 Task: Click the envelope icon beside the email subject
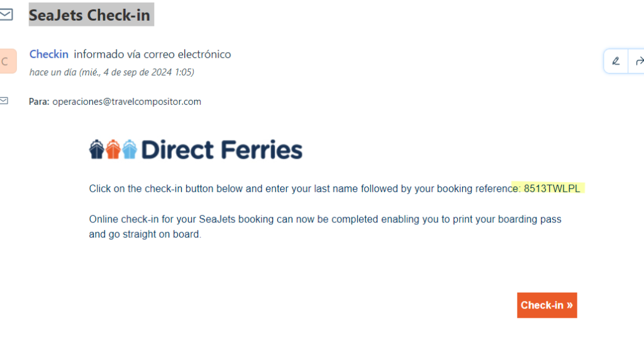coord(6,15)
